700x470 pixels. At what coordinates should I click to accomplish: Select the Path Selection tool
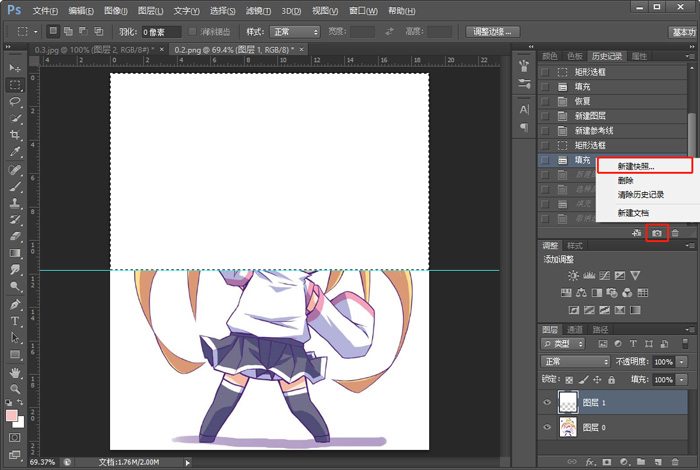pyautogui.click(x=15, y=338)
